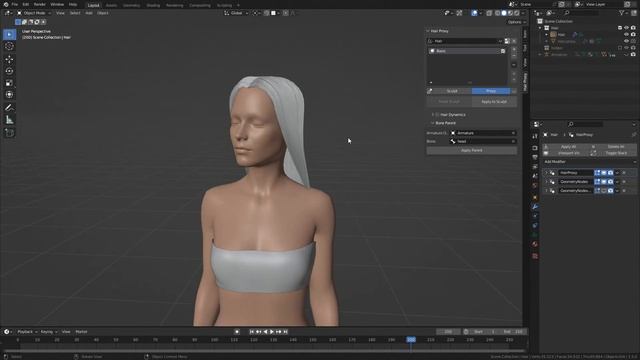Open the Bone Head dropdown field
The width and height of the screenshot is (640, 360).
tap(483, 141)
